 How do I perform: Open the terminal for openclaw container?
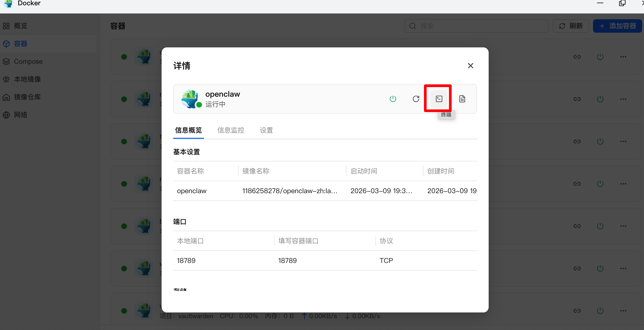439,99
